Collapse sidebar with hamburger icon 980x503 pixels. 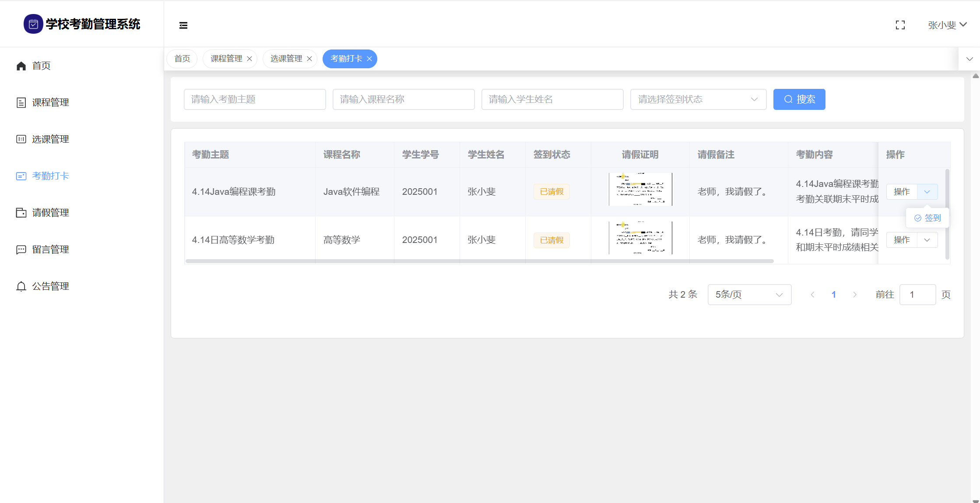(x=183, y=25)
